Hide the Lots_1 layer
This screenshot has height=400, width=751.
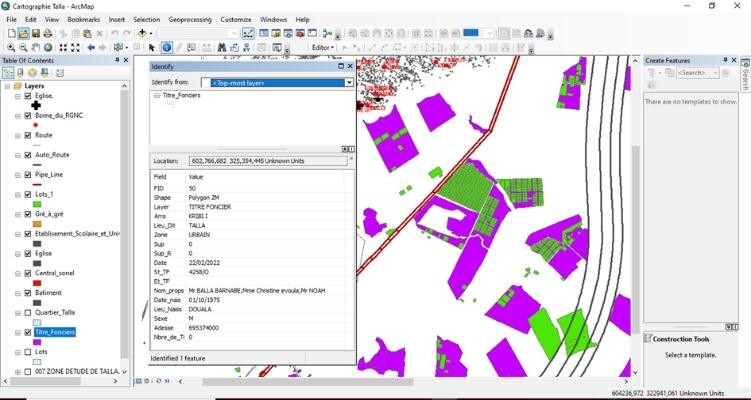(x=27, y=195)
